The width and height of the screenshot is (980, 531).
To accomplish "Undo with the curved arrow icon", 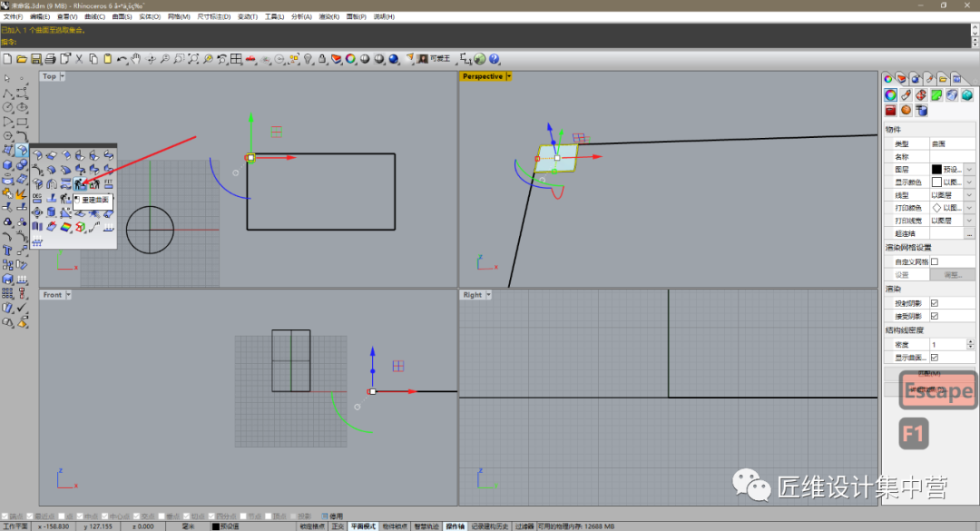I will coord(122,59).
